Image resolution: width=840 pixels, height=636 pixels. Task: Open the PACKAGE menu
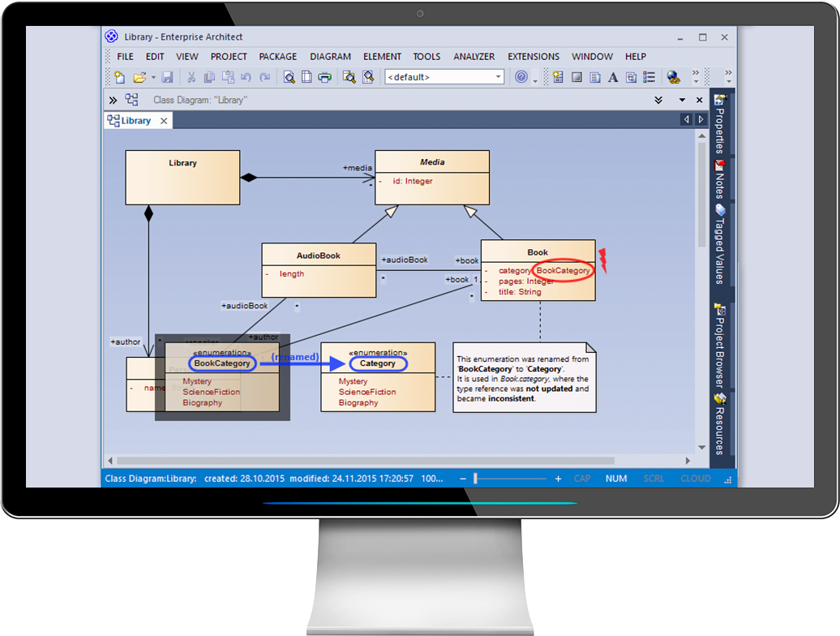277,56
